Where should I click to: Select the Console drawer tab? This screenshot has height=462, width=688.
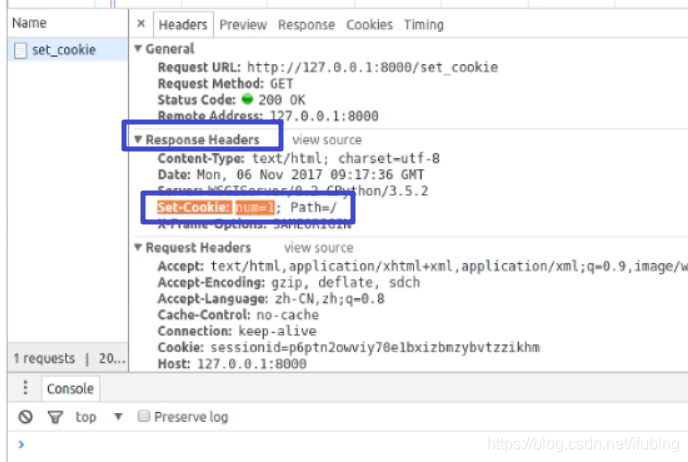click(x=70, y=388)
